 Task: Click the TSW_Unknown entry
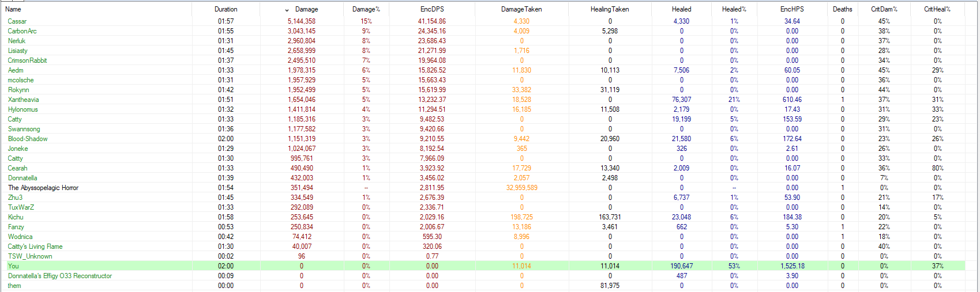point(30,256)
